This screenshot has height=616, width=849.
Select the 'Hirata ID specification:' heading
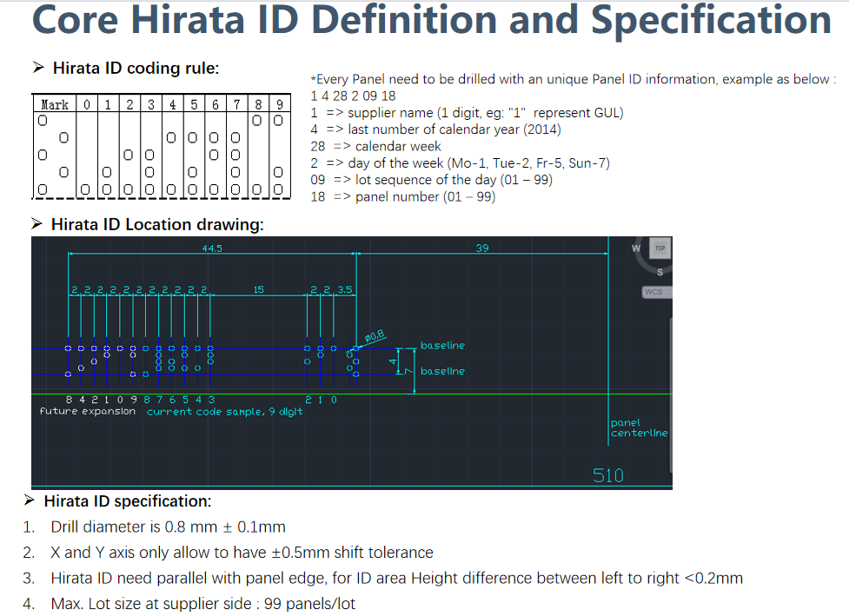click(x=127, y=501)
